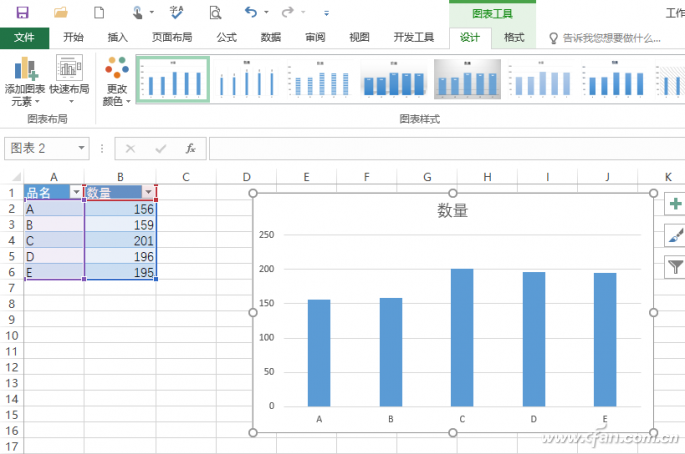Click the select-all corner triangle

[16, 177]
